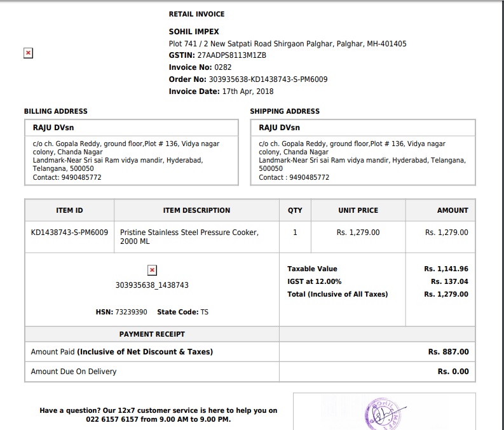Click the purple Sohil Impex signature stamp
This screenshot has width=504, height=430.
[x=384, y=414]
